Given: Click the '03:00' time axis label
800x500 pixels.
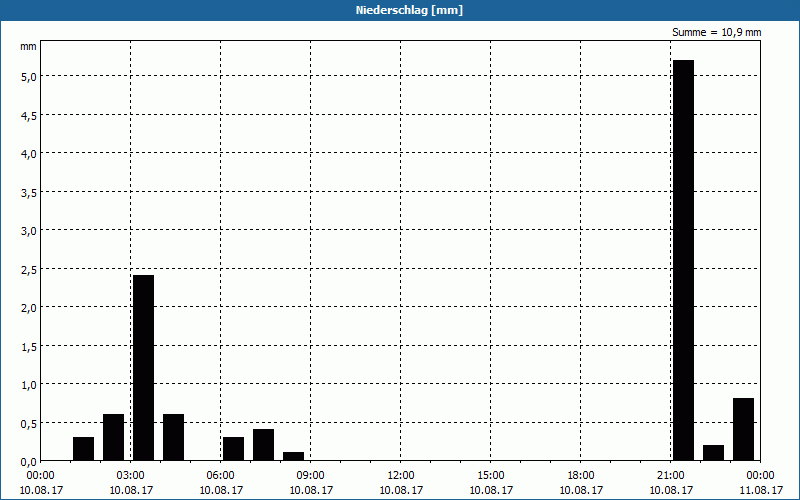Looking at the screenshot, I should tap(131, 476).
